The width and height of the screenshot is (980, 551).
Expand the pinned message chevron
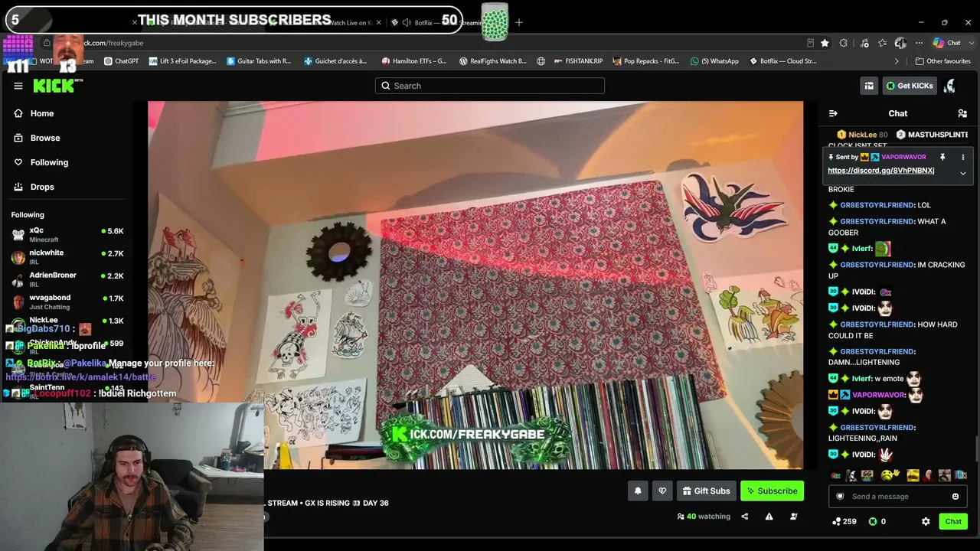click(x=963, y=173)
